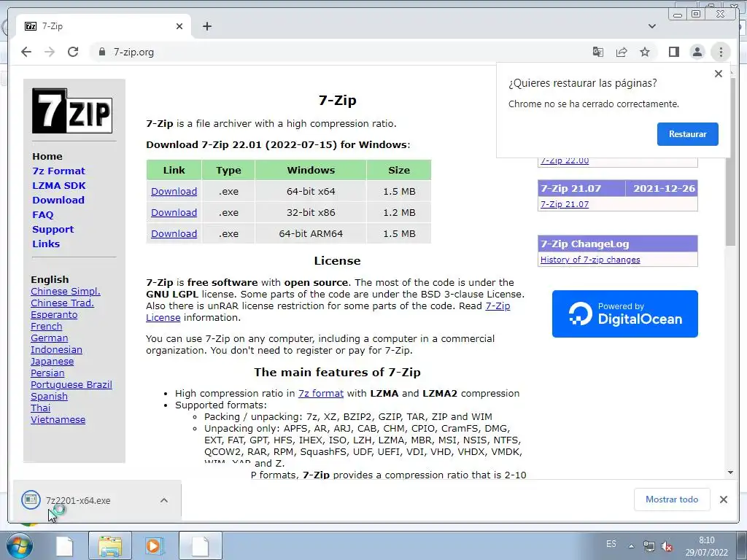Switch language to Thai
Screen dimensions: 747x560
pos(41,408)
